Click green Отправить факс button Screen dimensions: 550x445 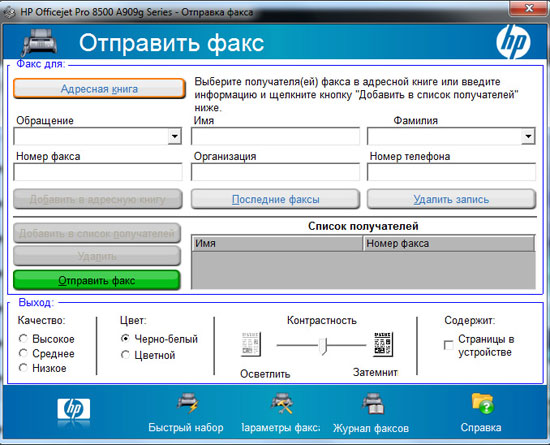point(97,280)
